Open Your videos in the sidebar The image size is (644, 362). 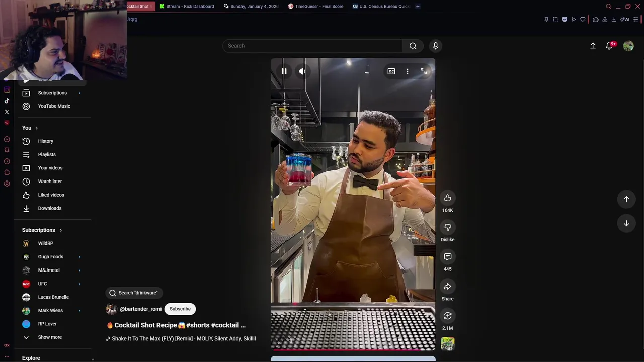(52, 168)
